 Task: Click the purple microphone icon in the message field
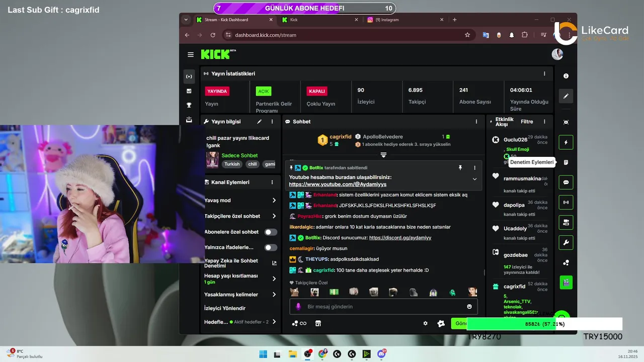298,307
